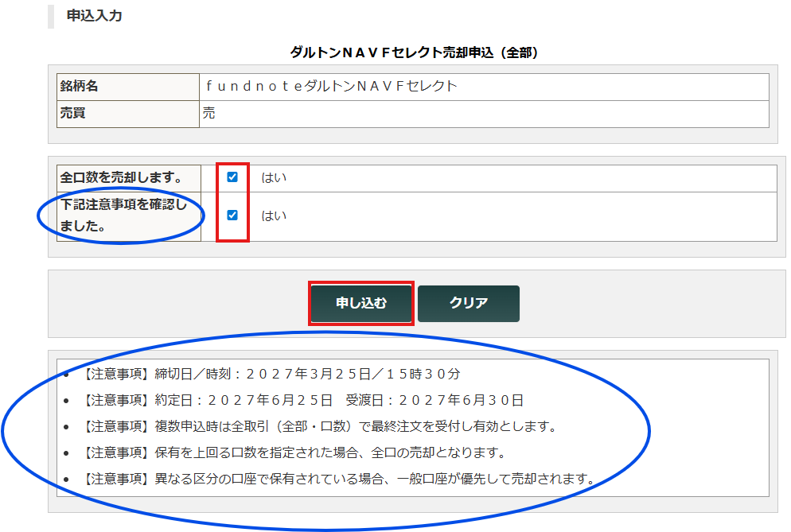Select the 売 value in the 売買 row
Screen dimensions: 791x532
208,113
